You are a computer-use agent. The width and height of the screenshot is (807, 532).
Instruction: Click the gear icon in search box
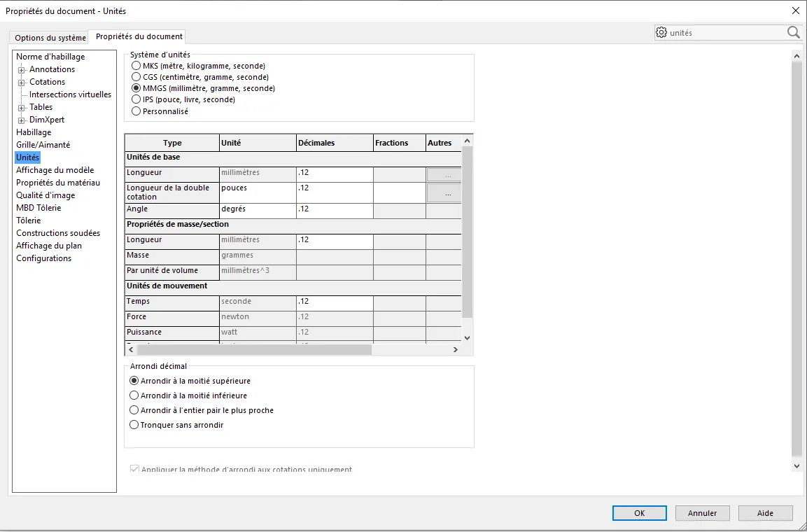(x=661, y=32)
